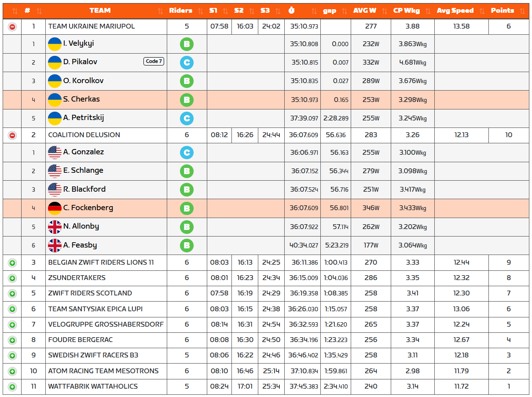Collapse the Coalition Delusion team row

[x=12, y=135]
